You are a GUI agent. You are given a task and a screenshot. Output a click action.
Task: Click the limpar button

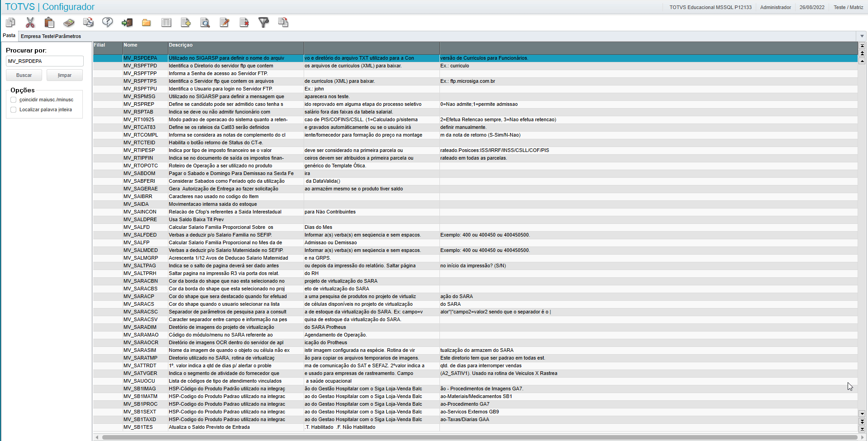(65, 75)
